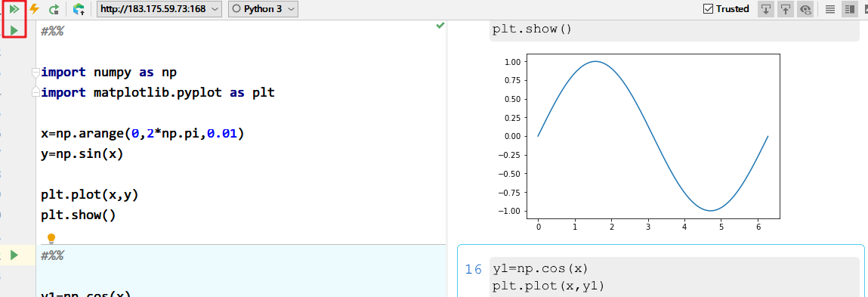Viewport: 868px width, 297px height.
Task: Toggle auto-scroll to source icon
Action: (786, 9)
